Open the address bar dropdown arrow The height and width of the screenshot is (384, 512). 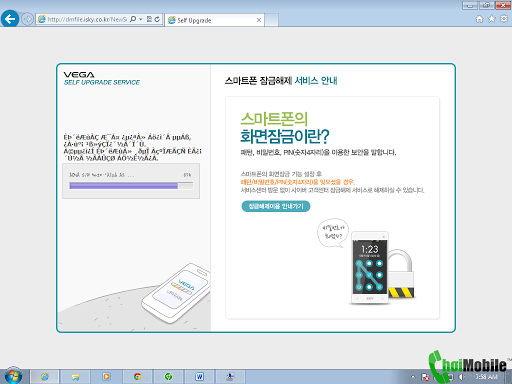(x=141, y=19)
